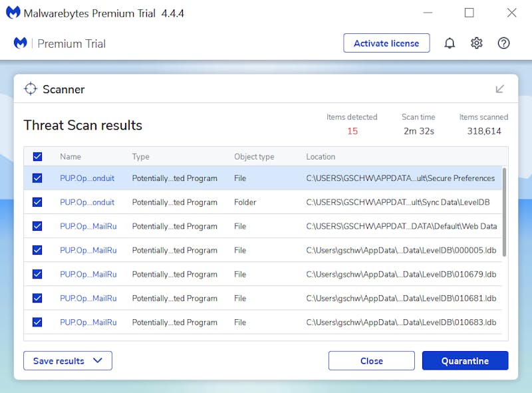
Task: Minimize the Malwarebytes window
Action: tap(428, 13)
